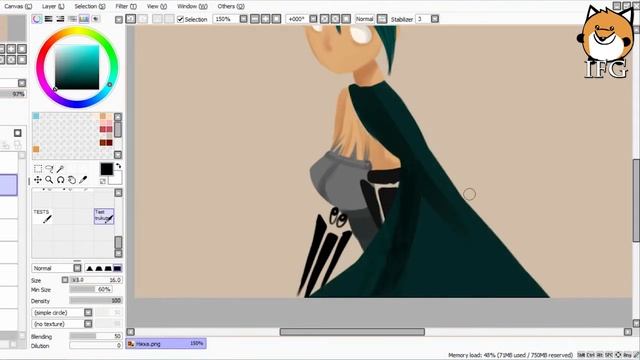Image resolution: width=640 pixels, height=360 pixels.
Task: Open the View menu
Action: coord(157,6)
